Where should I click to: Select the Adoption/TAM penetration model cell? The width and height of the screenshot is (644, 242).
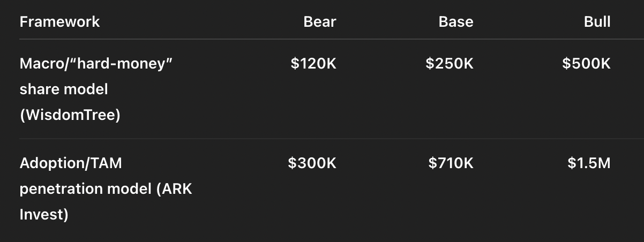click(x=106, y=189)
